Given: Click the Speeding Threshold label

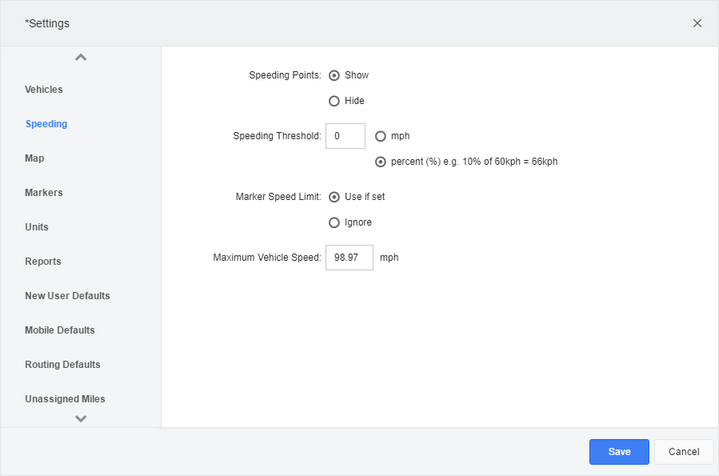Looking at the screenshot, I should coord(277,136).
